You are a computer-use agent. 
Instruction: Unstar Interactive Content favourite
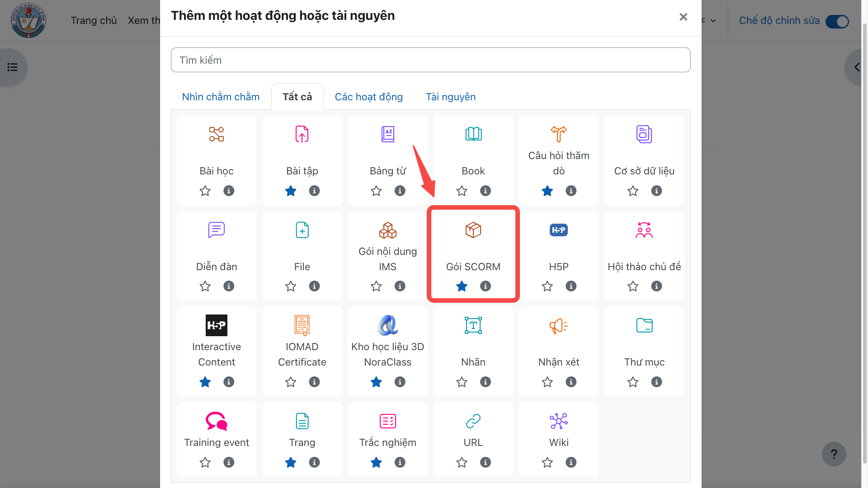click(x=205, y=382)
